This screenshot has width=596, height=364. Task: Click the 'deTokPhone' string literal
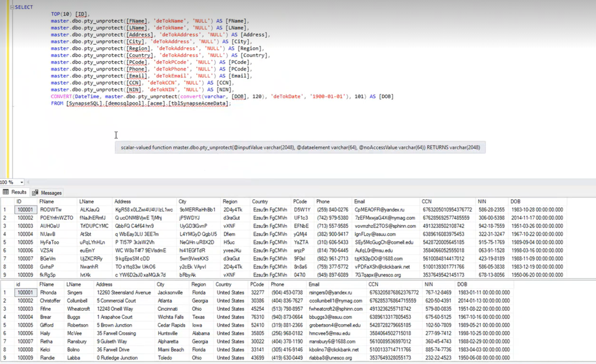[172, 69]
